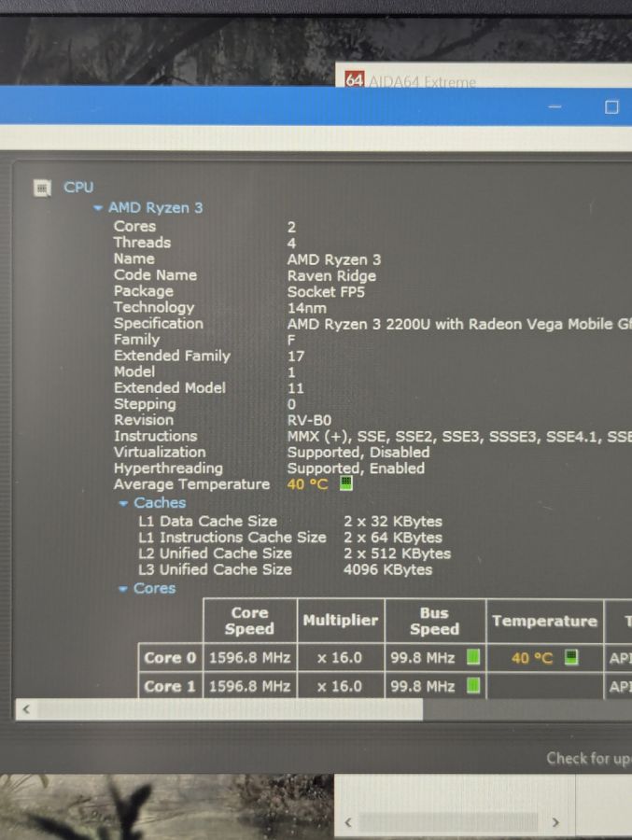632x840 pixels.
Task: Click Core 0 temperature 40 °C value
Action: 532,658
